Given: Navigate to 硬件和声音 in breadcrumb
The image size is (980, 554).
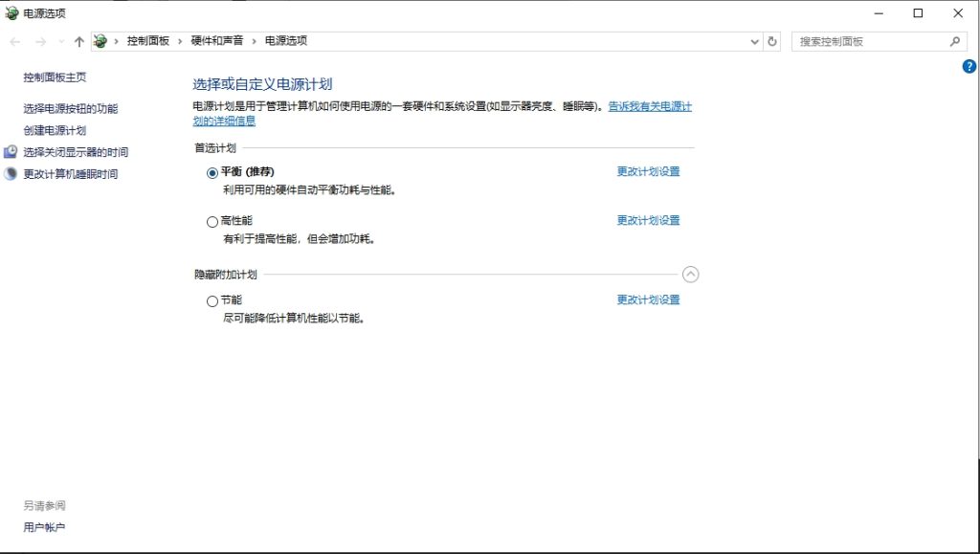Looking at the screenshot, I should coord(217,40).
